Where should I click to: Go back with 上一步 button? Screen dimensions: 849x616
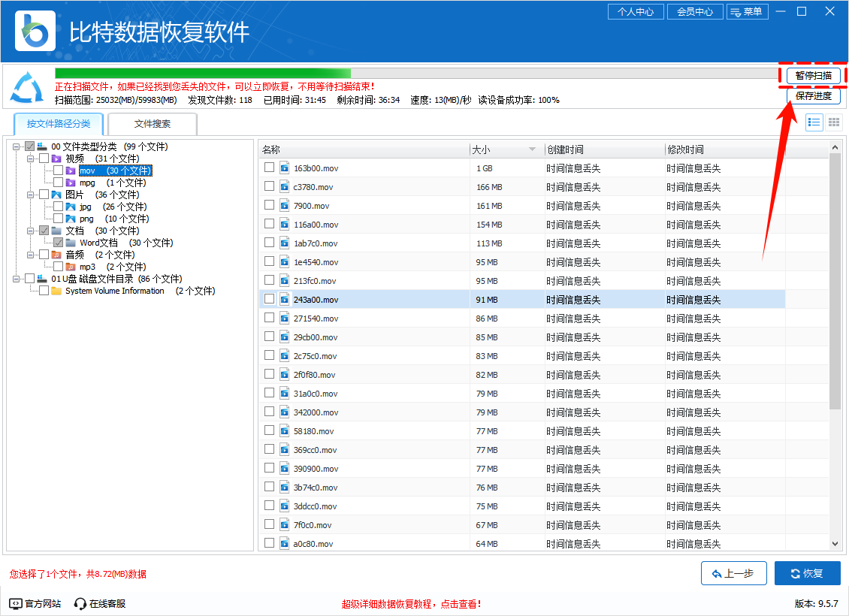coord(733,573)
